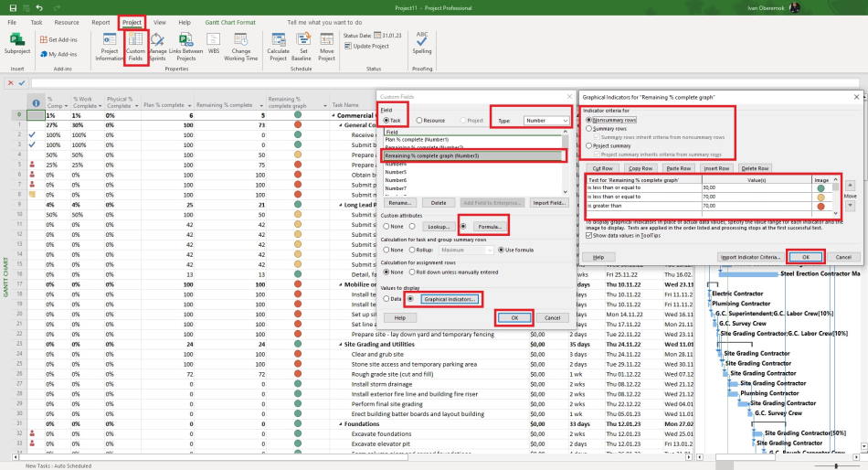Screen dimensions: 868x470
Task: Select Roll down unless manually entered
Action: click(x=412, y=272)
